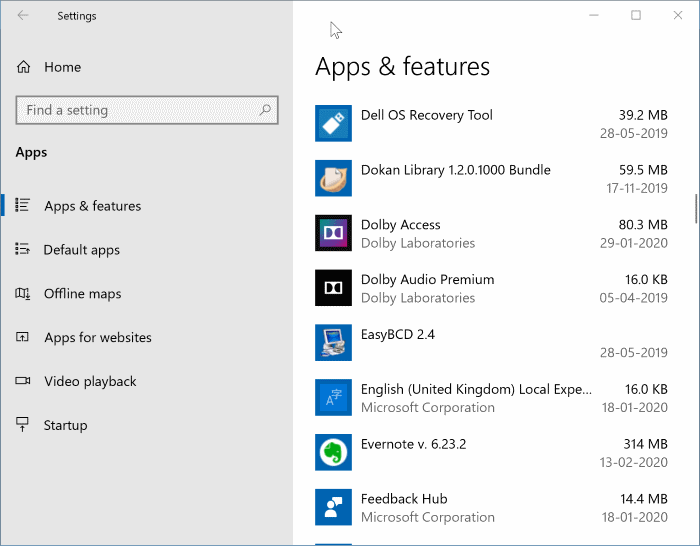Image resolution: width=700 pixels, height=546 pixels.
Task: Select the Feedback Hub app name
Action: (404, 499)
